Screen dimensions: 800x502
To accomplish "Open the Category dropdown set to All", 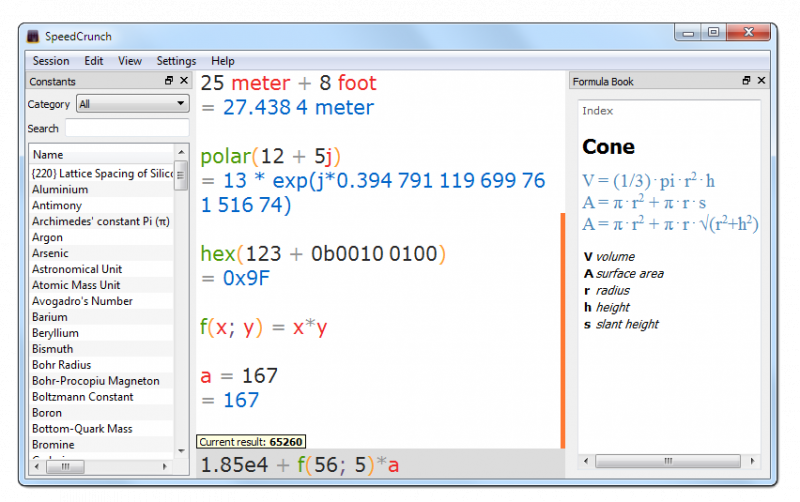I will (x=133, y=104).
